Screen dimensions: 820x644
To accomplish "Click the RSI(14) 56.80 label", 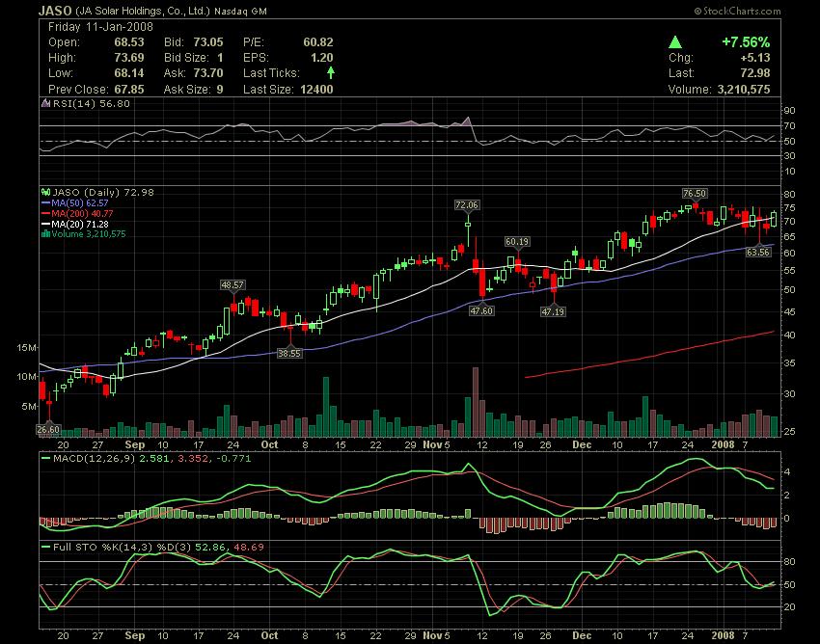I will 92,103.
